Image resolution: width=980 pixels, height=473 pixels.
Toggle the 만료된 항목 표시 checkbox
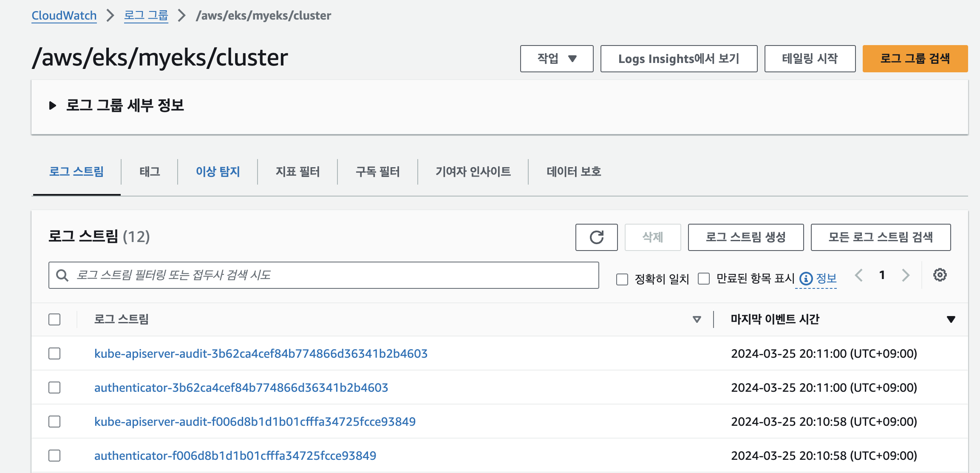point(704,279)
